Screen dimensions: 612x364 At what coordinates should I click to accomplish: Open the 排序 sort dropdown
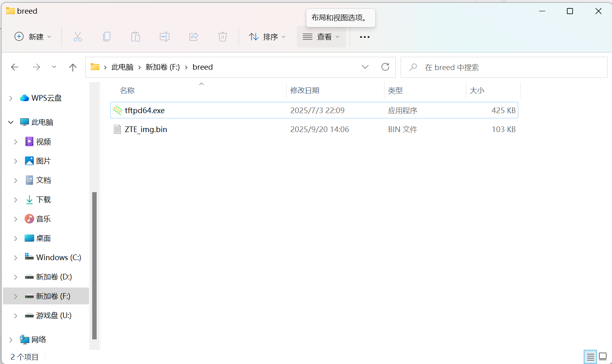coord(267,37)
